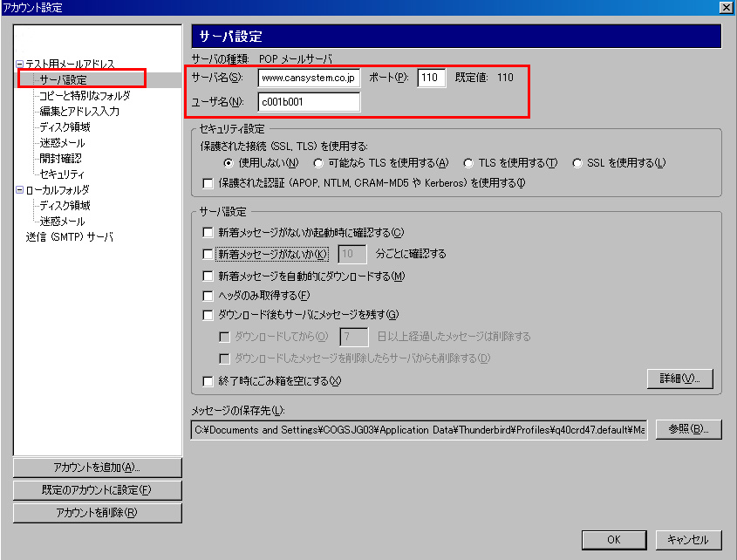The width and height of the screenshot is (737, 560).
Task: Open the 詳細 advanced settings button
Action: click(680, 379)
